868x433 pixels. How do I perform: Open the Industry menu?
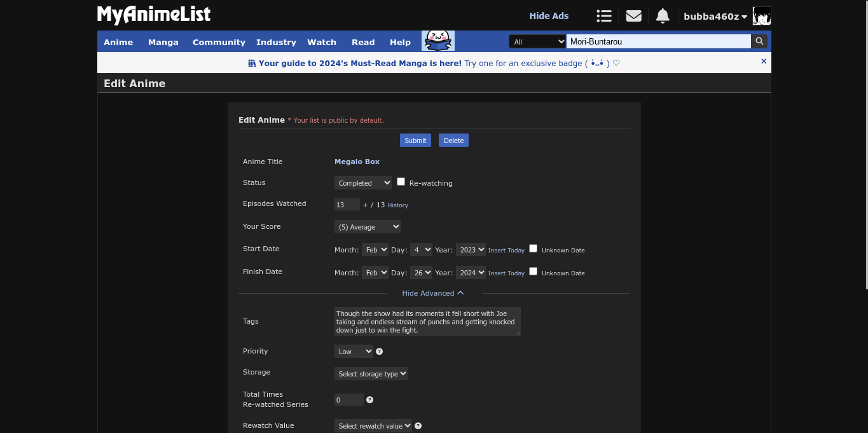point(276,42)
